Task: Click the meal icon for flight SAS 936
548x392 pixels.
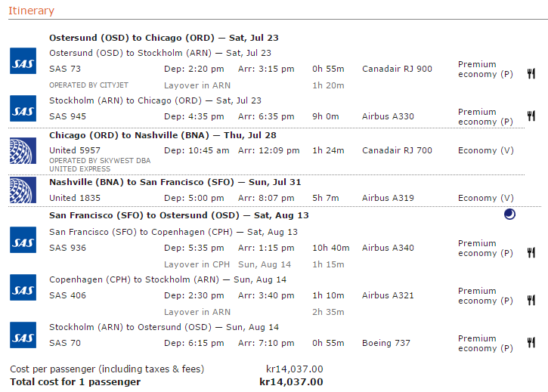Action: (531, 252)
